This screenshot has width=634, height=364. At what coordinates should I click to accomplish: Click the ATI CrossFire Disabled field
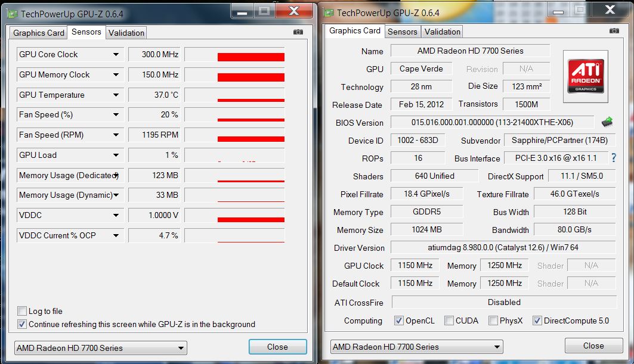click(x=504, y=302)
